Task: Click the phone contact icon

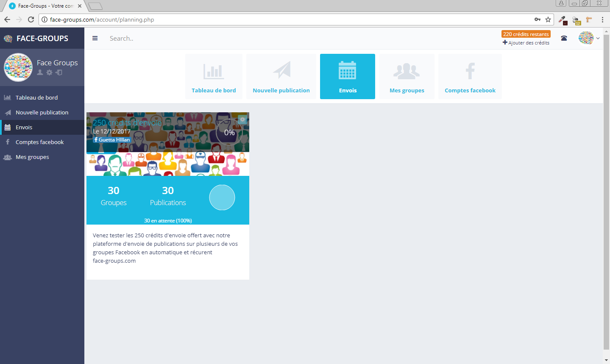Action: [564, 38]
